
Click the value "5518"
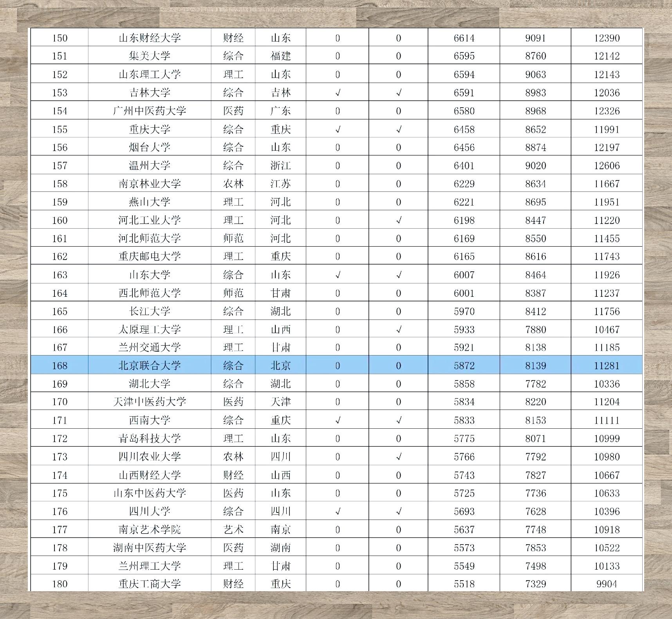[x=464, y=584]
